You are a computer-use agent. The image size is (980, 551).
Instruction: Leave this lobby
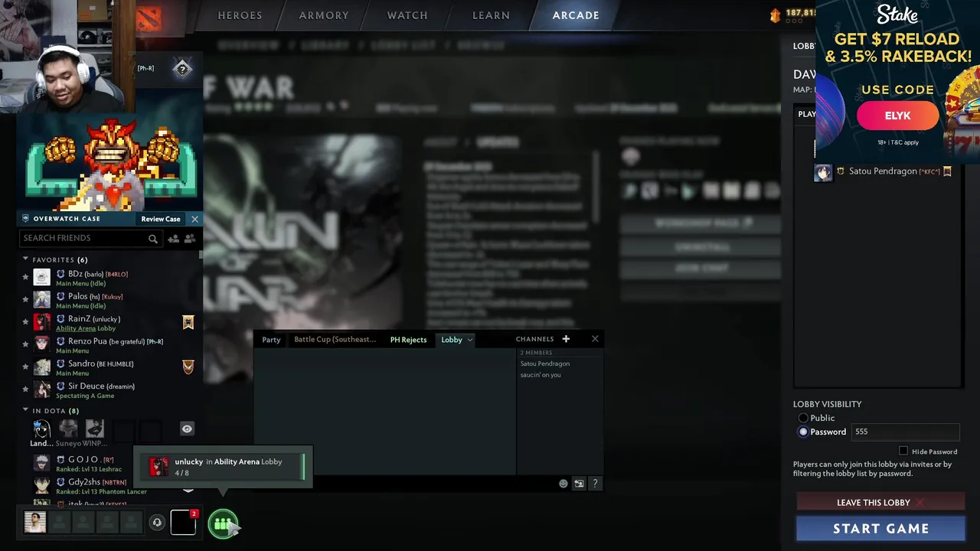(x=880, y=503)
